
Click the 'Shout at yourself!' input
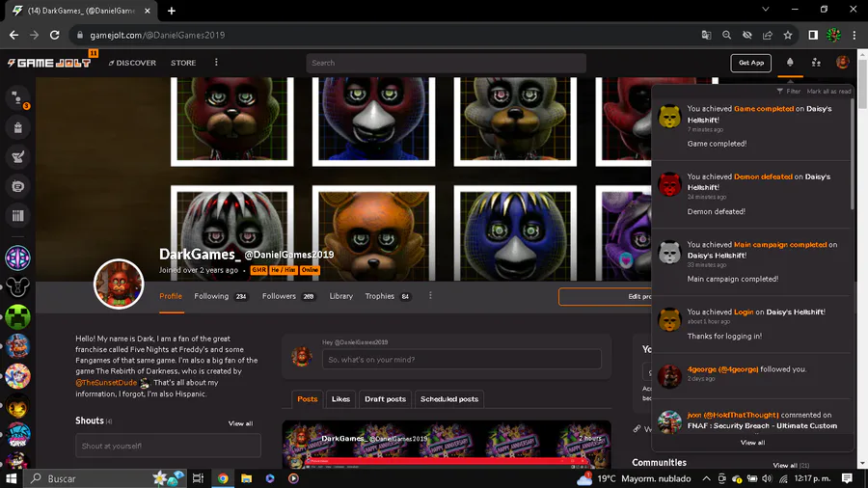pyautogui.click(x=168, y=446)
